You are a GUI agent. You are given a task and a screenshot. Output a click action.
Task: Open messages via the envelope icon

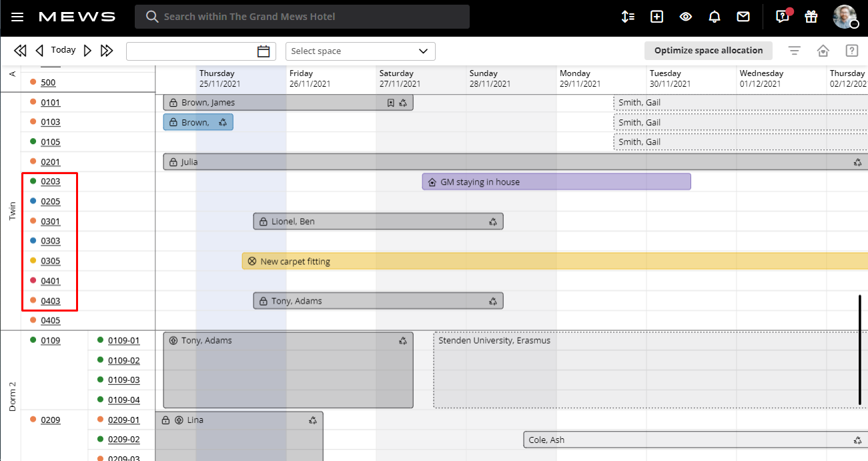pyautogui.click(x=743, y=16)
